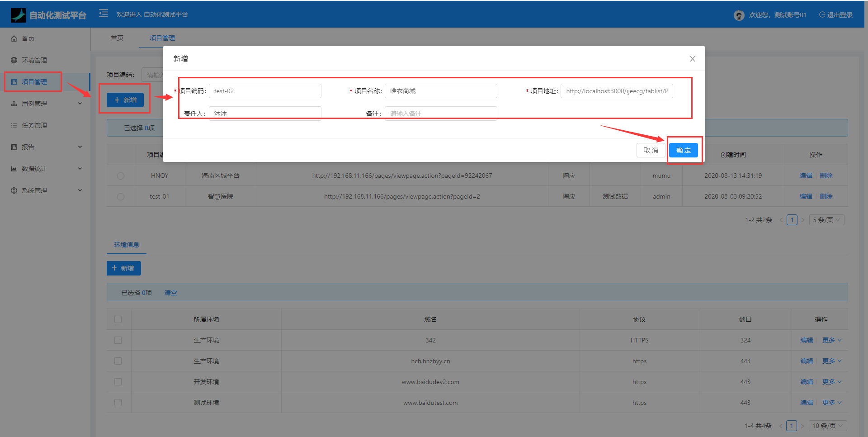Click 删除 for the test-01 project
This screenshot has height=437, width=868.
tap(826, 196)
